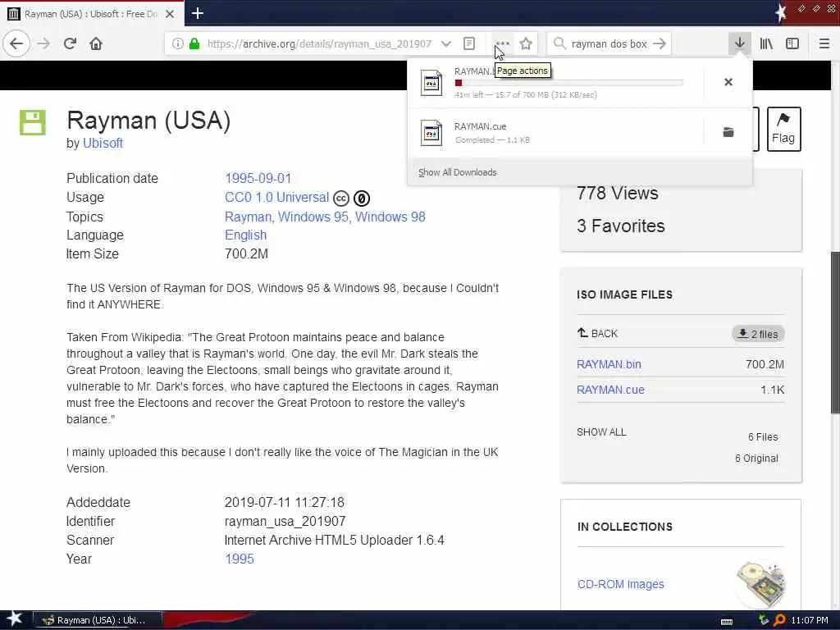840x630 pixels.
Task: Click the orange magnifier tray icon
Action: pyautogui.click(x=779, y=620)
